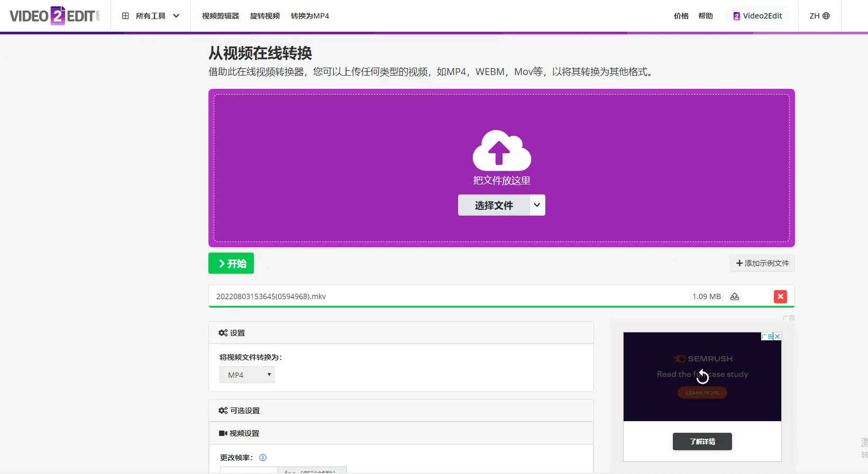Open the 视频剪辑器 video editor link
Screen dimensions: 868x474
tap(221, 16)
